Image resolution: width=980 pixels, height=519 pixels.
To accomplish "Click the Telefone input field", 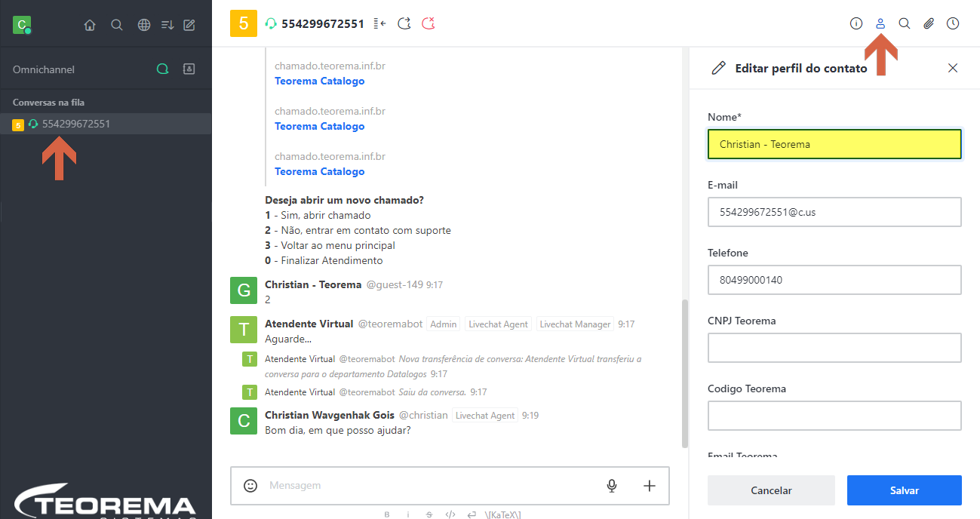I will click(834, 280).
